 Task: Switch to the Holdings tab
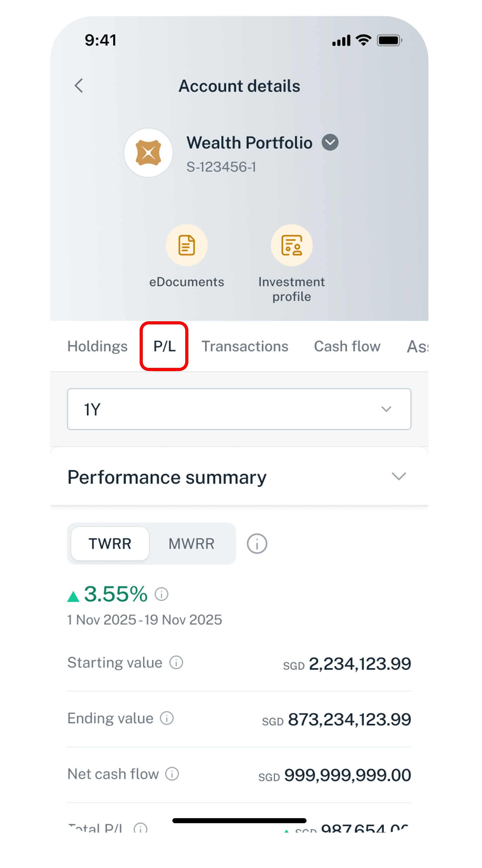point(98,346)
